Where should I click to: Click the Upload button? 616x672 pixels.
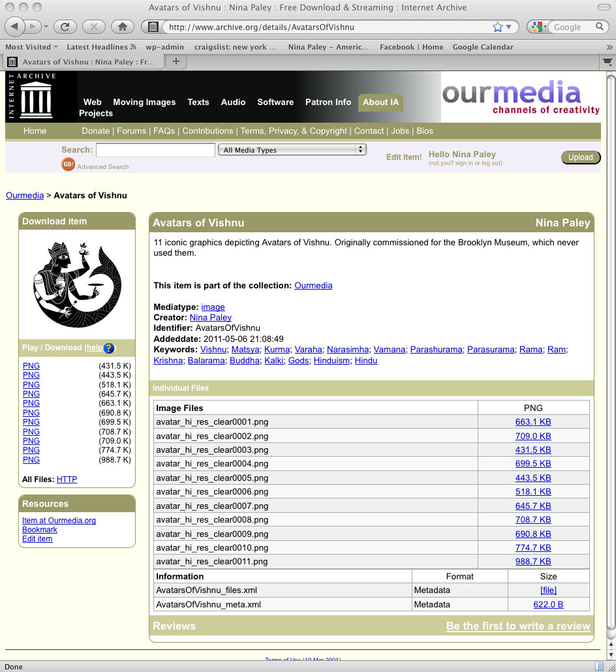[580, 157]
